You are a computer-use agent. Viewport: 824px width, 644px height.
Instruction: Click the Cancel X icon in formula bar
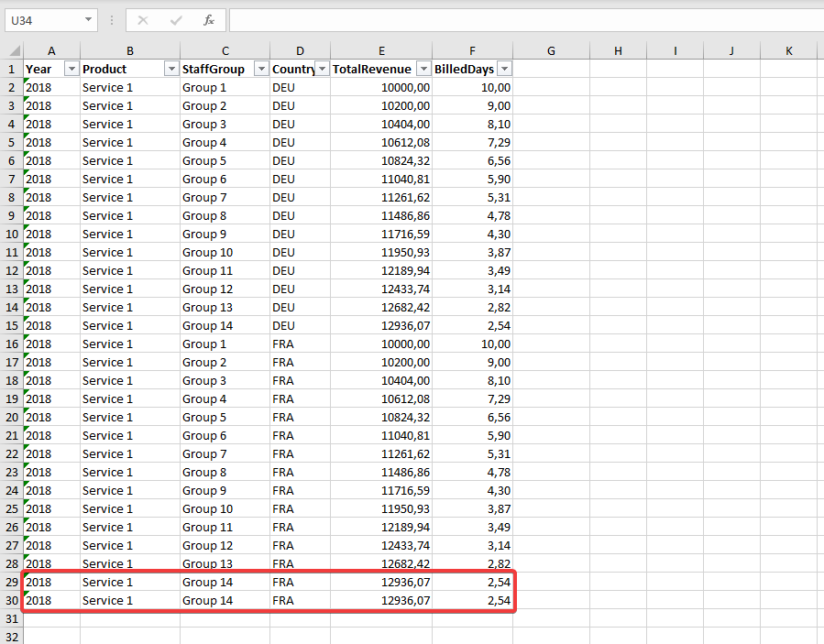pyautogui.click(x=143, y=20)
